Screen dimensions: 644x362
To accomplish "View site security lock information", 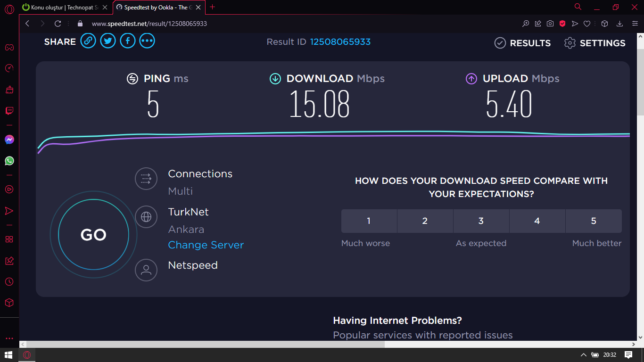I will coord(80,24).
